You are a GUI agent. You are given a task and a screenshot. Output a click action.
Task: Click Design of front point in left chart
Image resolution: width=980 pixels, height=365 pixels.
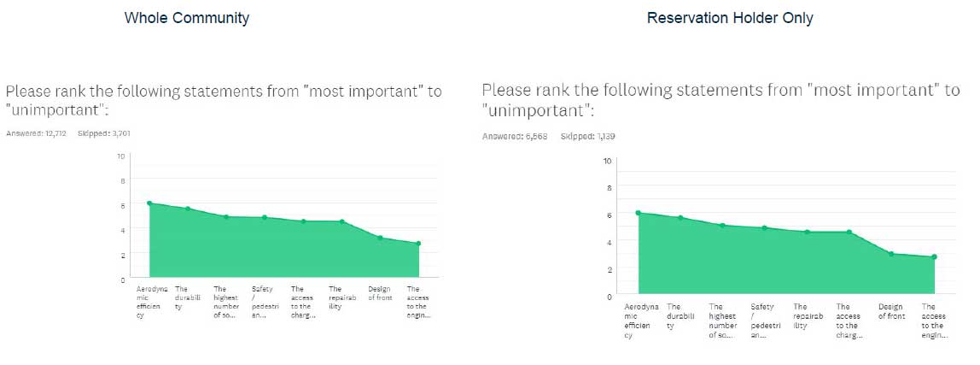pos(380,238)
